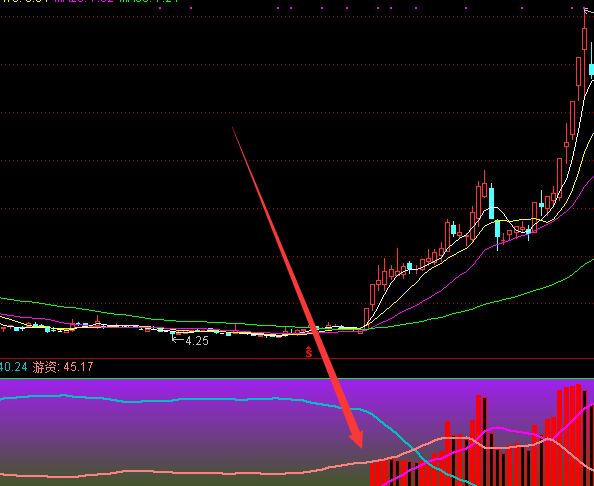Select the tallest cyan candlestick mid-rally
Image resolution: width=594 pixels, height=486 pixels.
[x=492, y=203]
